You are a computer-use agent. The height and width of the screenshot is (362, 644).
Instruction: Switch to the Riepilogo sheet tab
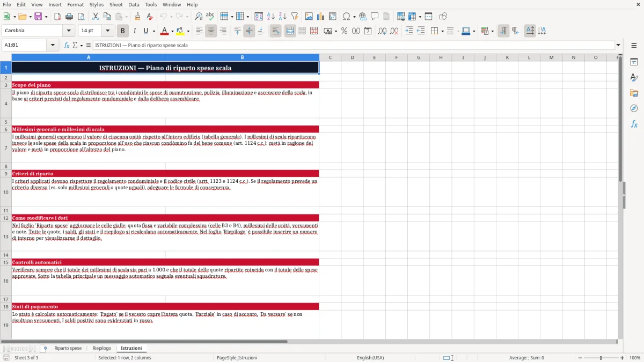point(101,348)
